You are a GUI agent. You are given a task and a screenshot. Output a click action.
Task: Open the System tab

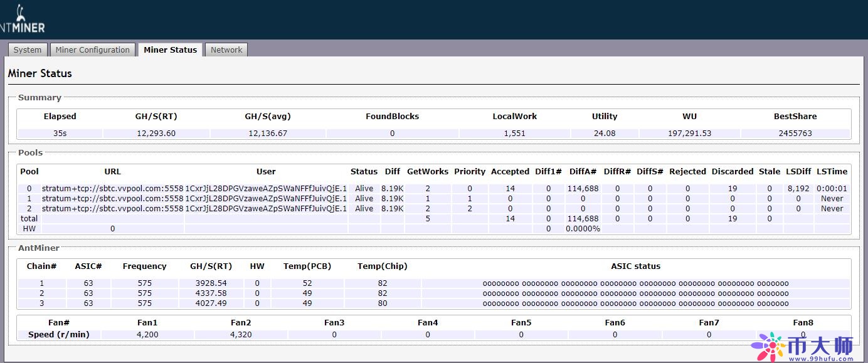pyautogui.click(x=28, y=50)
